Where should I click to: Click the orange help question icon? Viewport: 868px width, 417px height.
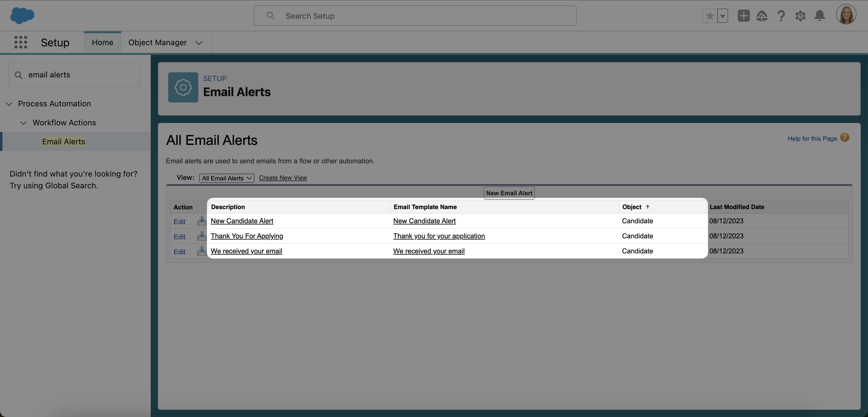pyautogui.click(x=844, y=137)
